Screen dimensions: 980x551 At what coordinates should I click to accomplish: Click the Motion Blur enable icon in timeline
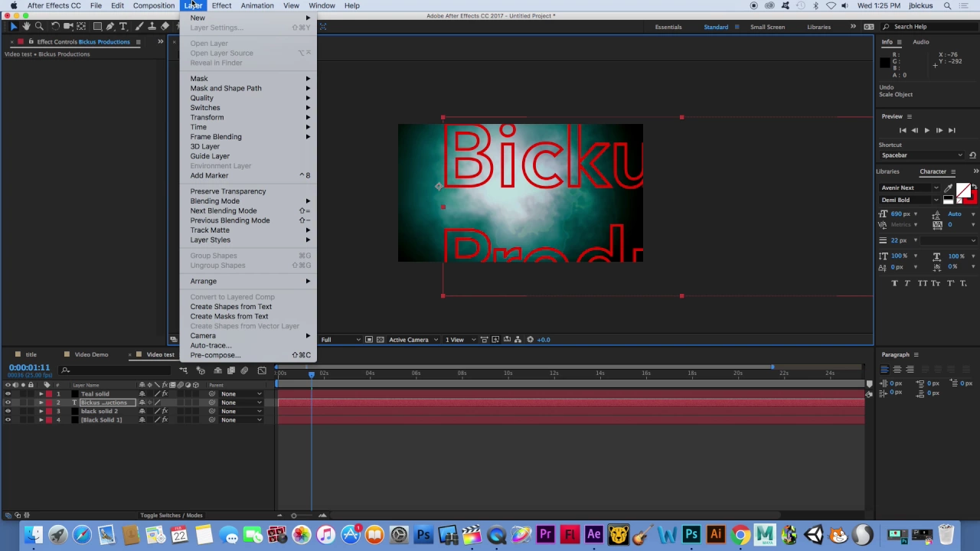pyautogui.click(x=244, y=370)
